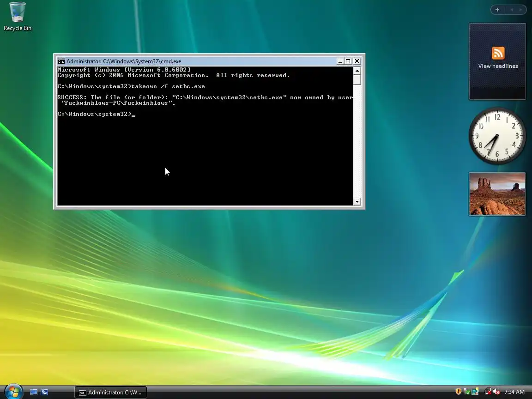
Task: Maximize the Administrator cmd.exe window
Action: coord(348,61)
